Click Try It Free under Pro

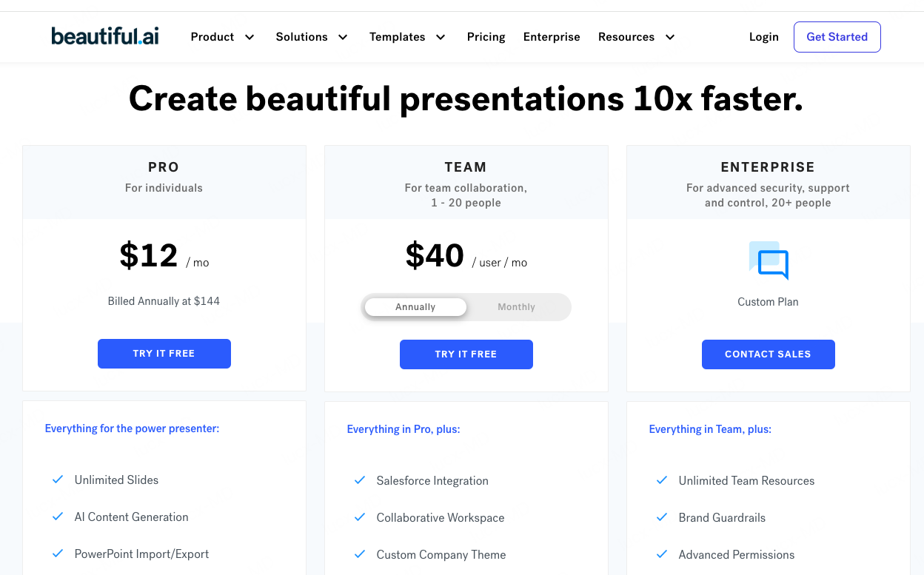tap(164, 354)
